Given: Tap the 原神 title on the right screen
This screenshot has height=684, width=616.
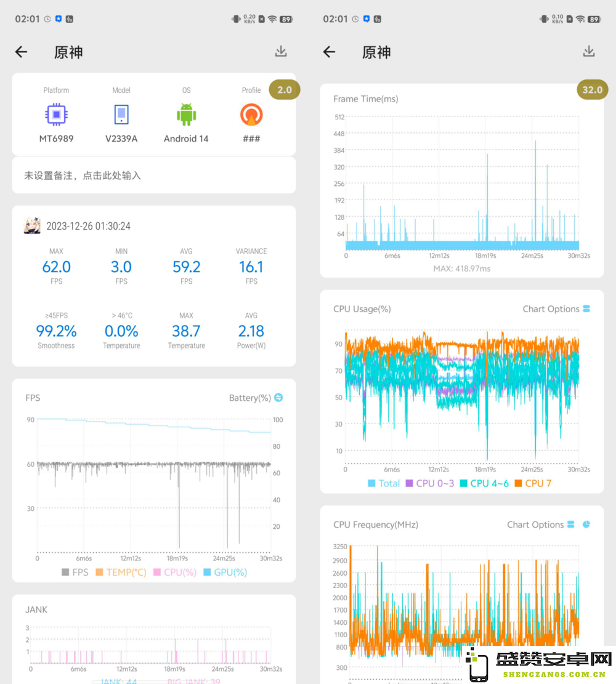Looking at the screenshot, I should [376, 52].
